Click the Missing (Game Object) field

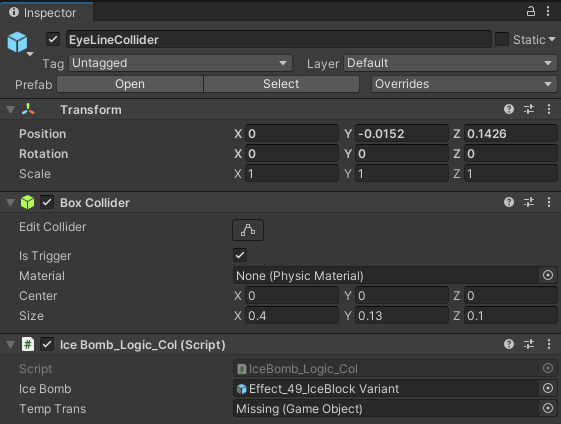(x=386, y=409)
